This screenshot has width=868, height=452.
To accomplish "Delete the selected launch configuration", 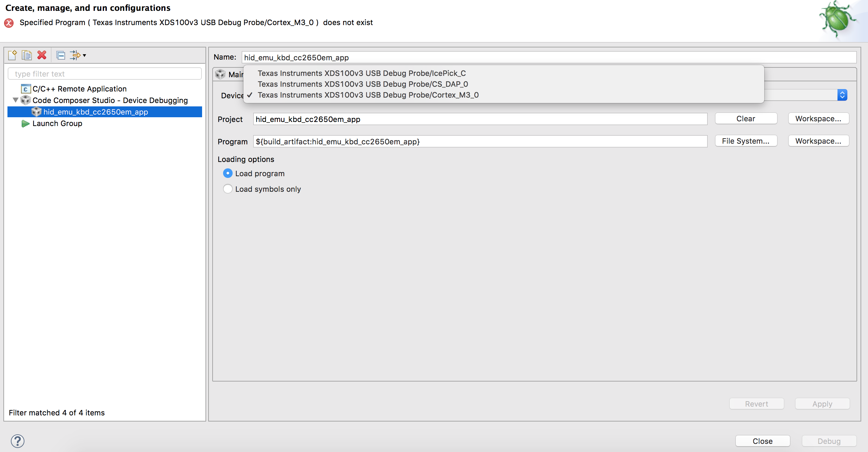I will pyautogui.click(x=41, y=55).
